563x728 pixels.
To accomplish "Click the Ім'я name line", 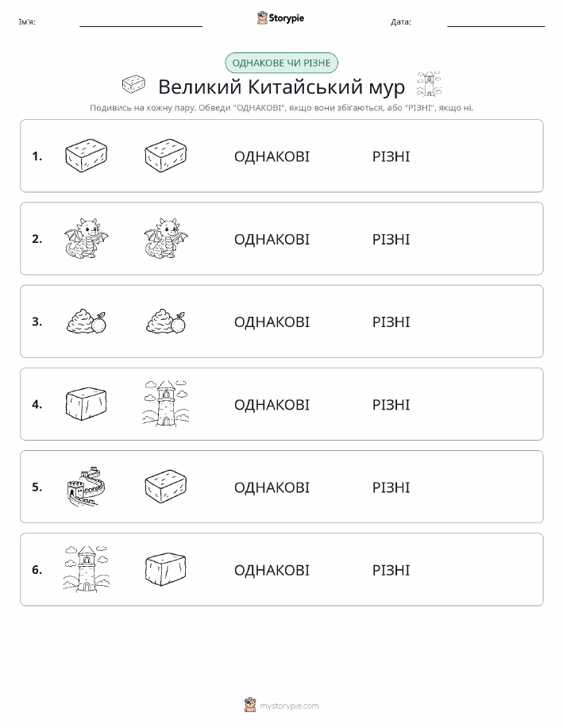I will (141, 22).
